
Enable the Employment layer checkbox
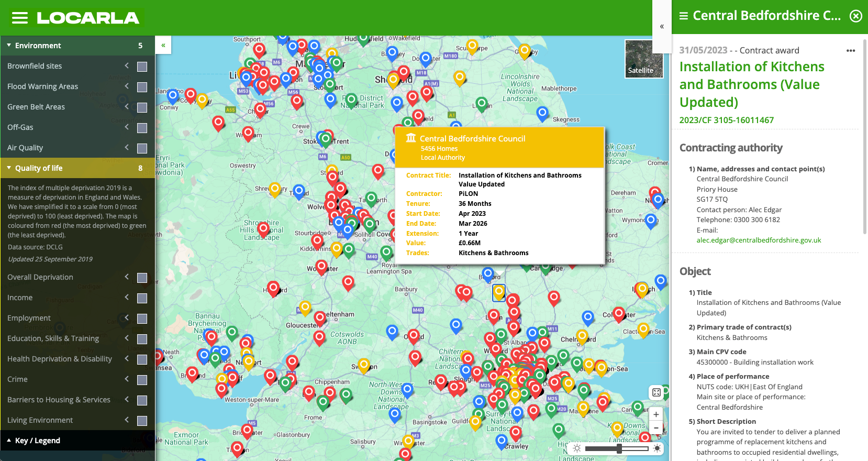coord(142,319)
